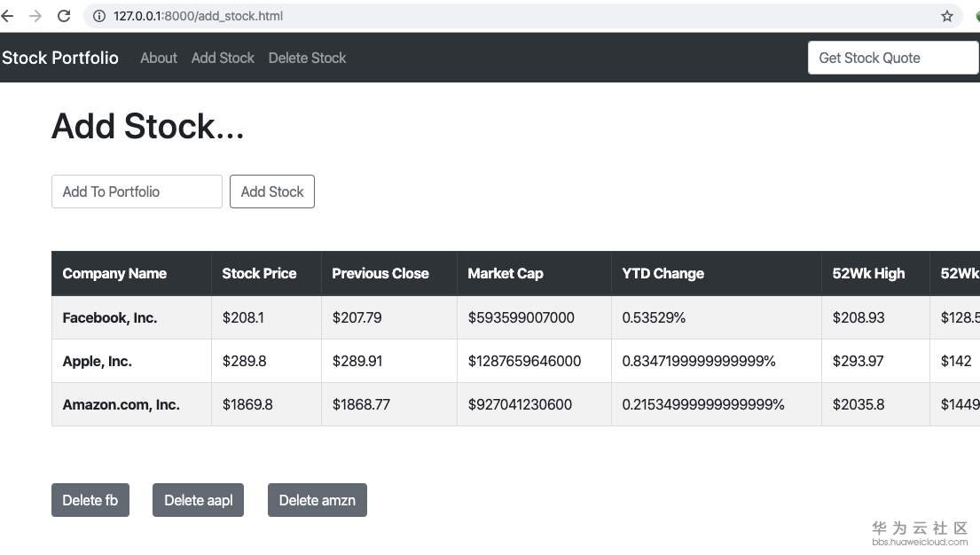Click the browser forward arrow
Screen dimensions: 980x555
(35, 16)
